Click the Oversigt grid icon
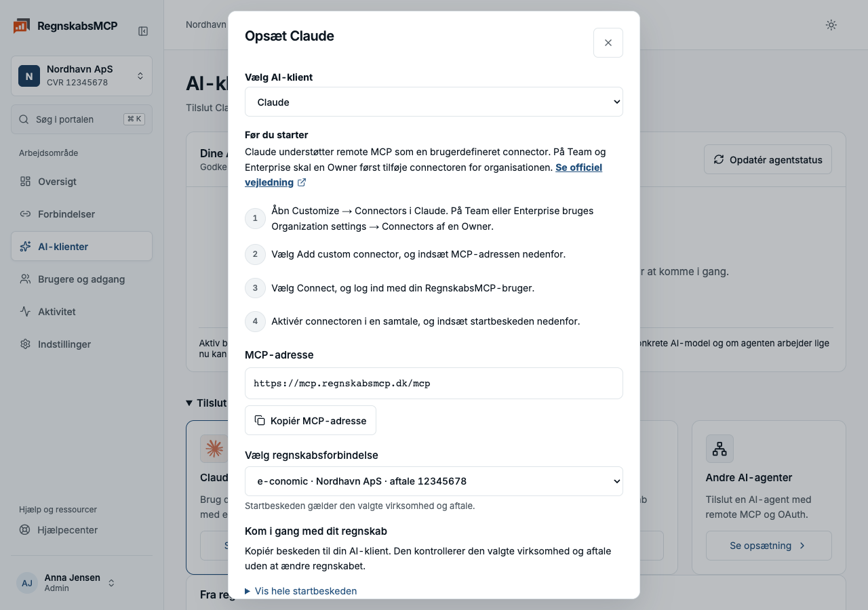The height and width of the screenshot is (610, 868). coord(25,182)
